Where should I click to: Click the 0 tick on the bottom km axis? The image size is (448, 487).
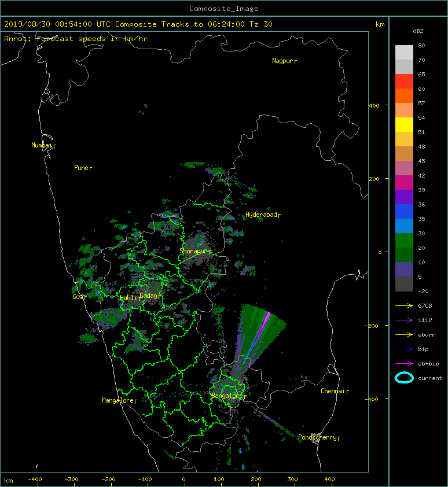coord(184,479)
